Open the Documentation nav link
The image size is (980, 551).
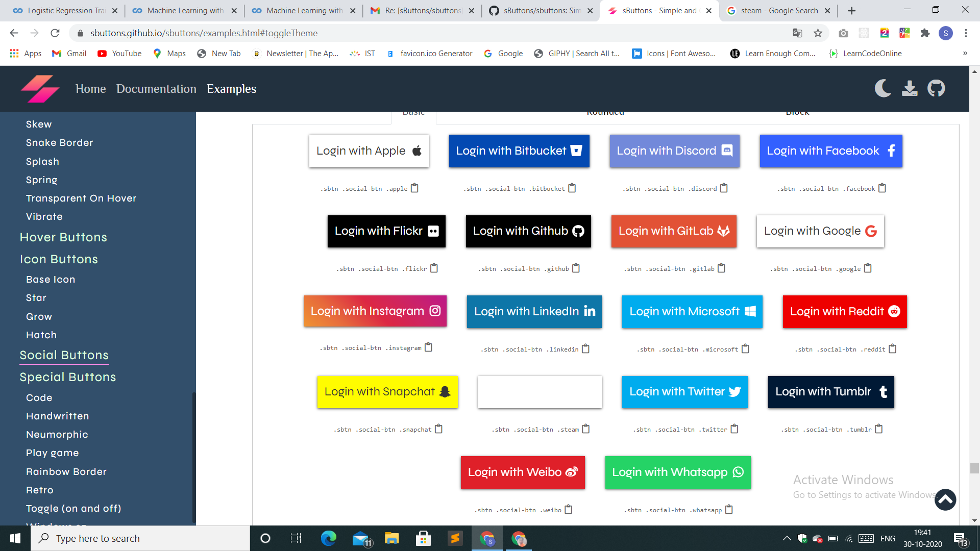click(156, 89)
